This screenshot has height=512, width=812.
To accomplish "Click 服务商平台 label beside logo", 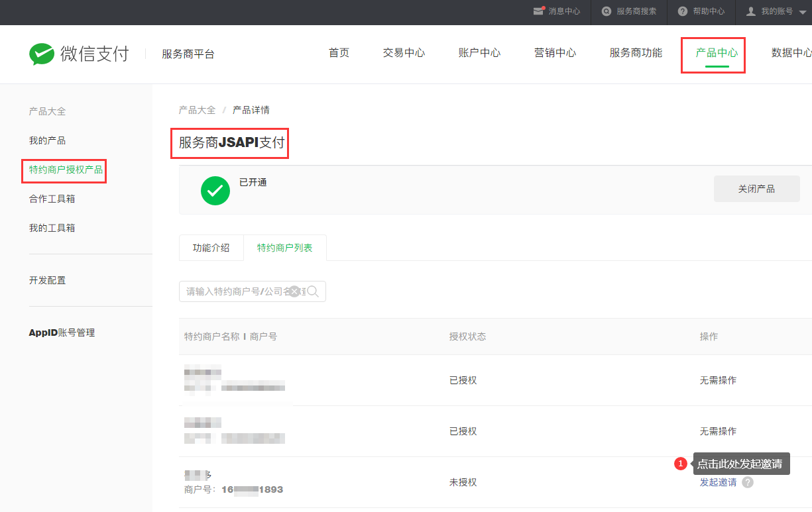I will [188, 54].
